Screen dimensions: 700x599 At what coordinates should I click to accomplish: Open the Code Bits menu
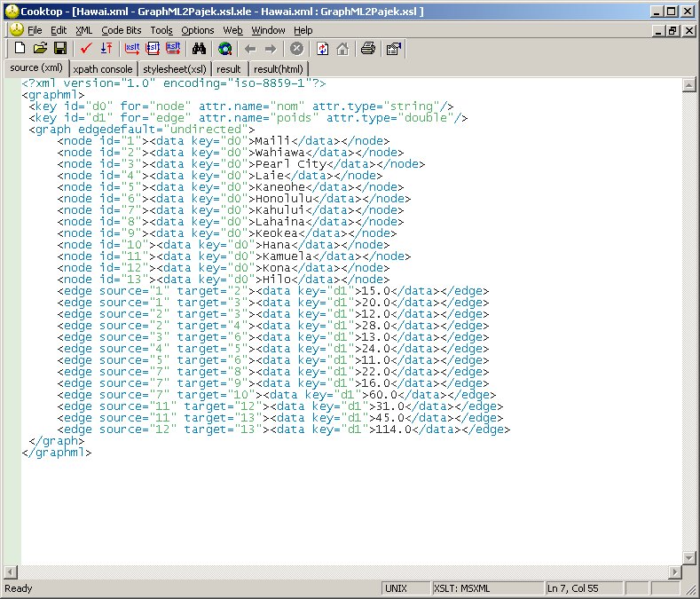[x=120, y=30]
